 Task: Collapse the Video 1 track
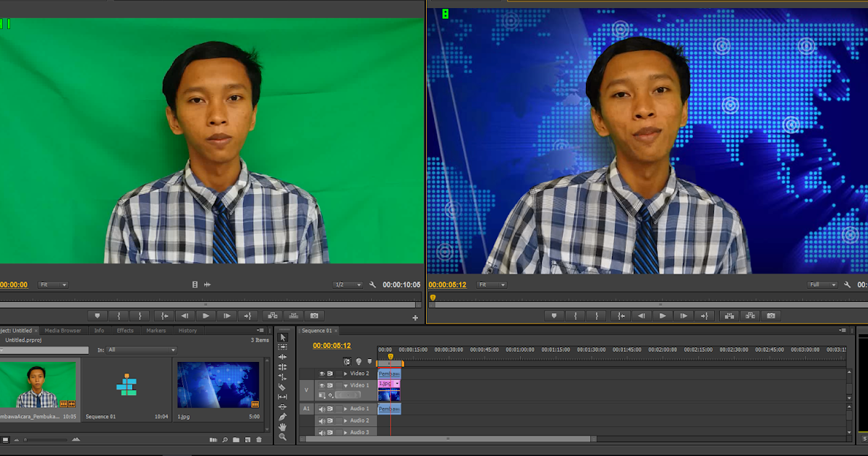(x=346, y=386)
